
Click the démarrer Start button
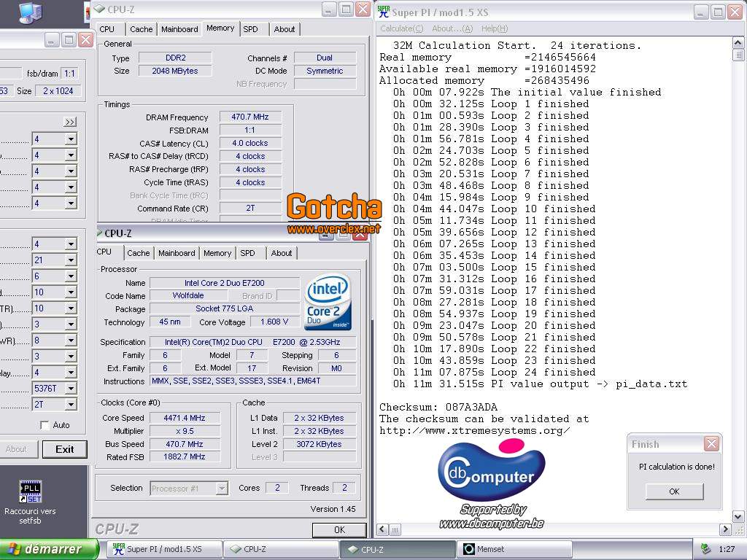(49, 549)
